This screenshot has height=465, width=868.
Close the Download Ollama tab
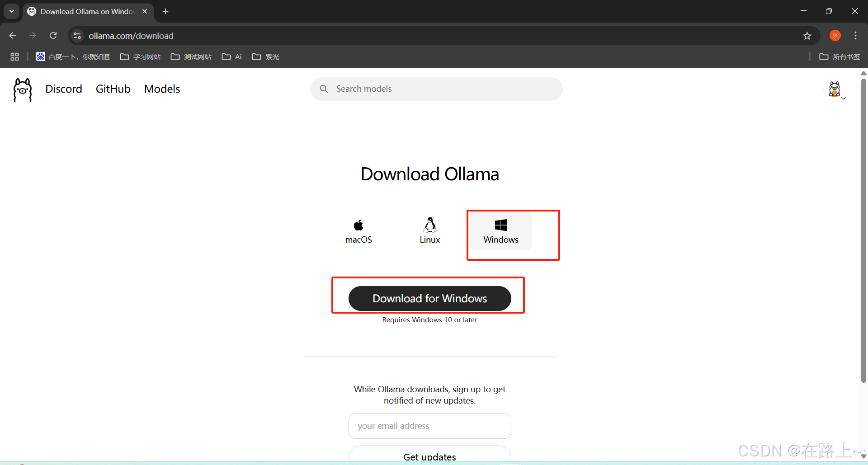[145, 11]
